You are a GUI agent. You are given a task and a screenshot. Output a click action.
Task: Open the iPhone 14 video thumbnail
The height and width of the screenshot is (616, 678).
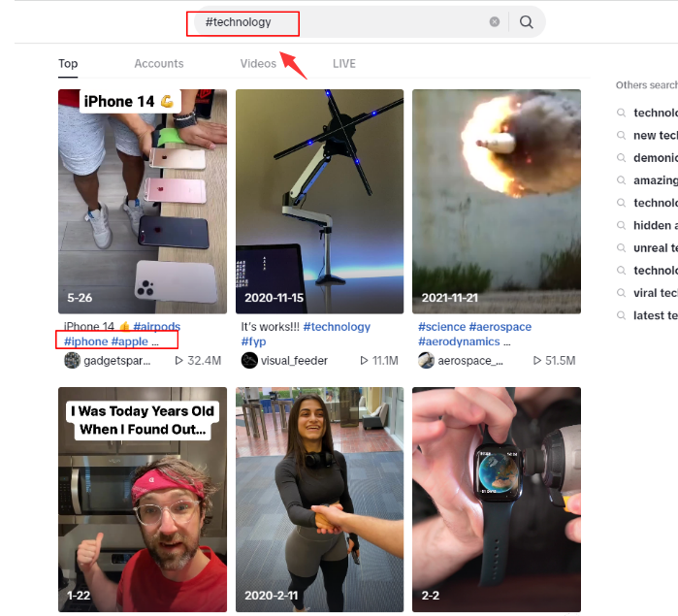pos(143,202)
